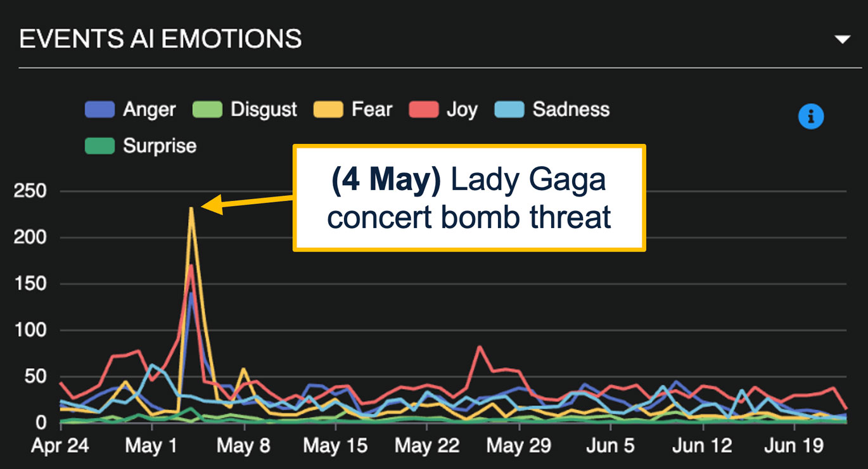Hide the Fear series via its label
Viewport: 868px width, 469px height.
pyautogui.click(x=372, y=110)
